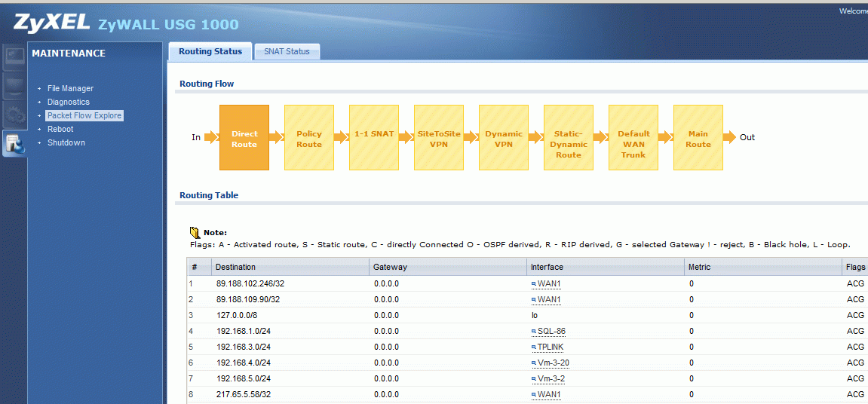Click Shutdown in the Maintenance menu

click(x=66, y=142)
